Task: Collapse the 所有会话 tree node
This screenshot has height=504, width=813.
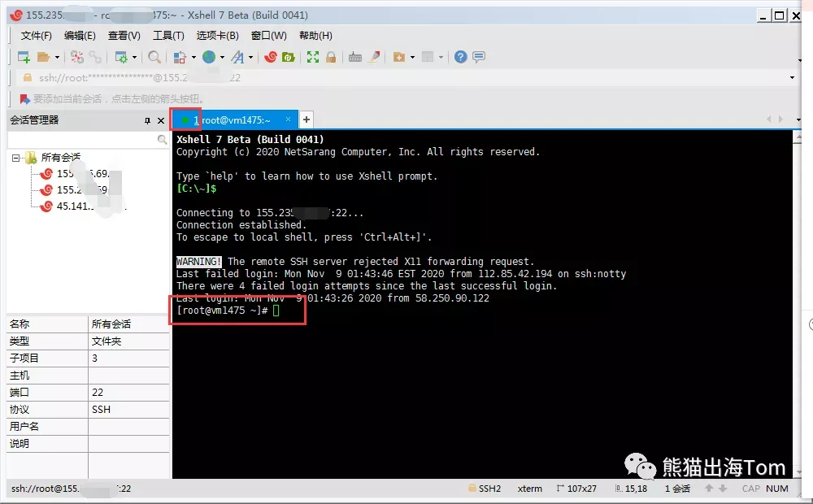Action: point(15,158)
